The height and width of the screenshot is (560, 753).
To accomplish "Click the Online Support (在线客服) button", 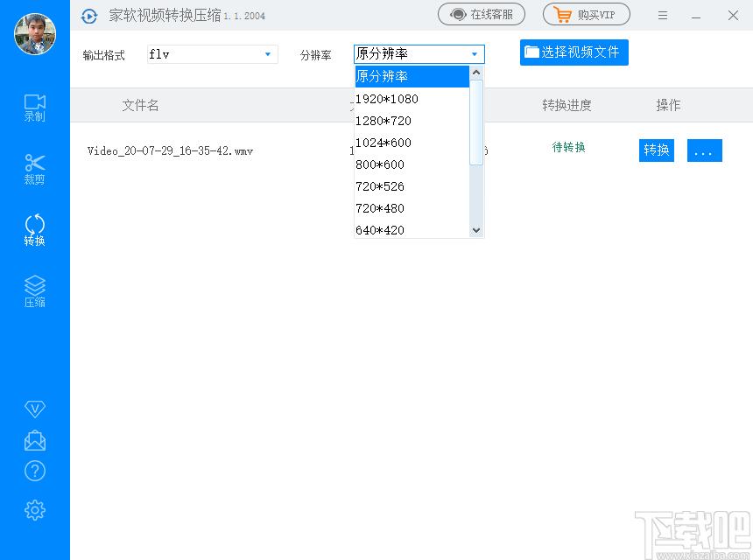I will [x=482, y=15].
